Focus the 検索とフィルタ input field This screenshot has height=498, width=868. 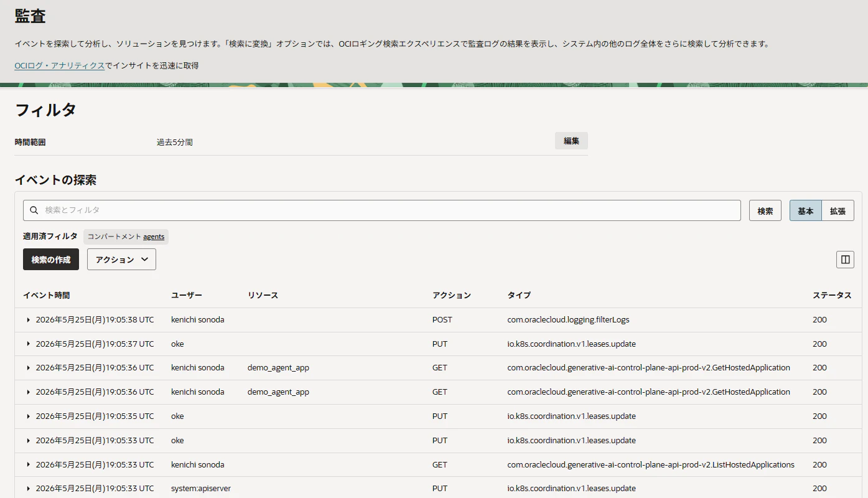(382, 210)
